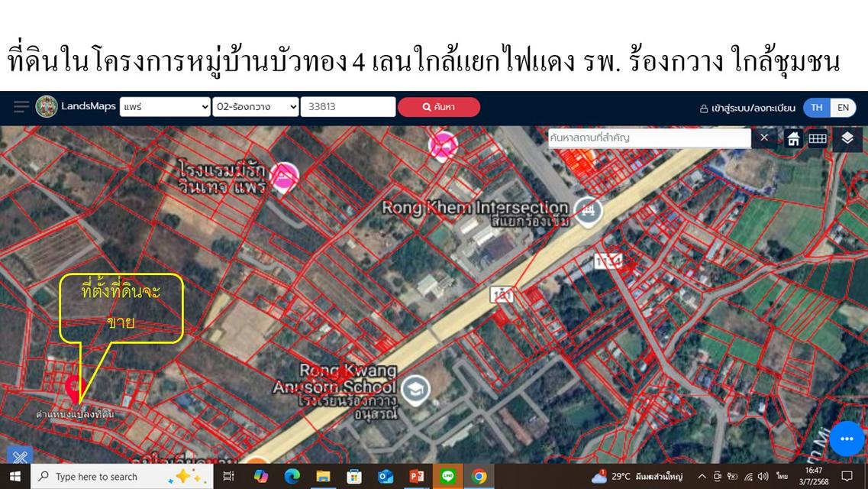
Task: Open the grid view icon near the search box
Action: 819,138
